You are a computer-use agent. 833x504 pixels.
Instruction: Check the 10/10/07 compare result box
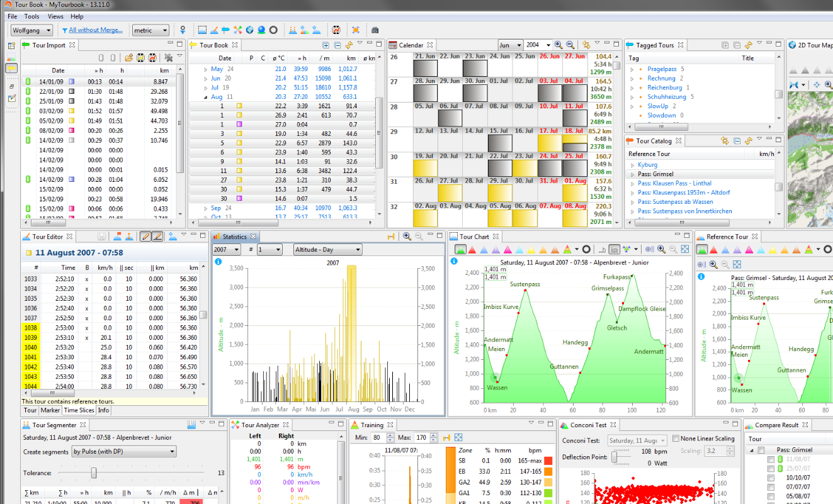[x=771, y=478]
